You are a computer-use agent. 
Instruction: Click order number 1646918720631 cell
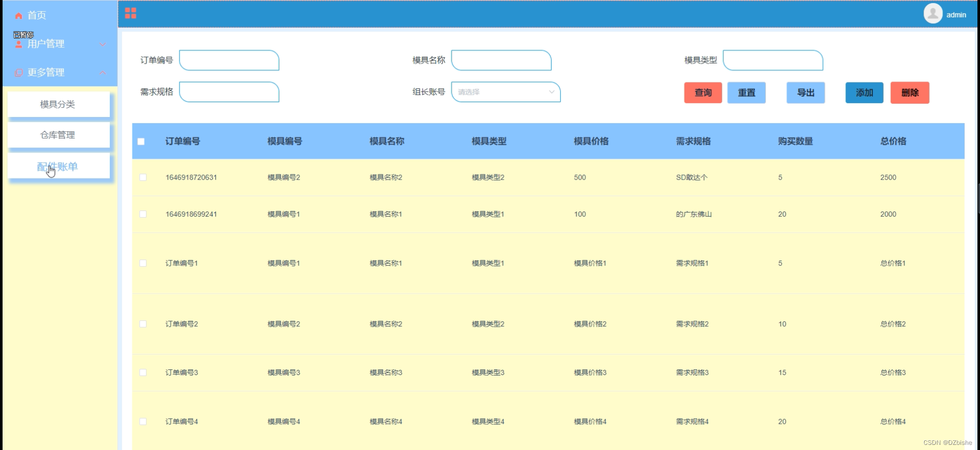pyautogui.click(x=191, y=177)
